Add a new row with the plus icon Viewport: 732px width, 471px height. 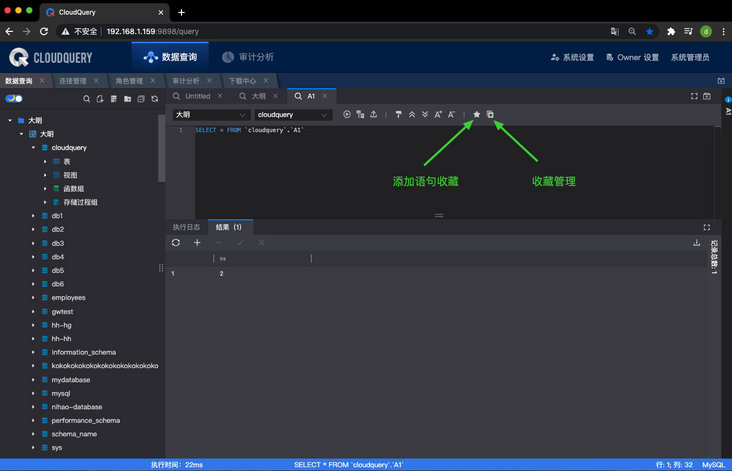coord(197,243)
